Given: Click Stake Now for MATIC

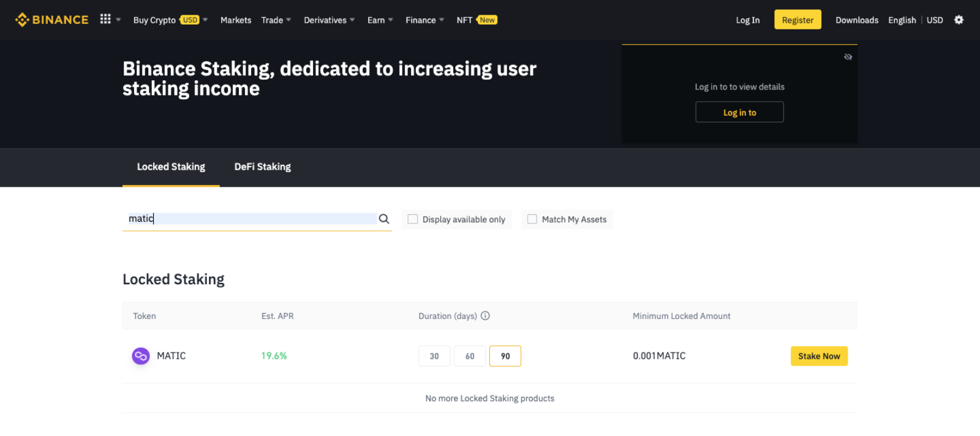Looking at the screenshot, I should pos(819,356).
